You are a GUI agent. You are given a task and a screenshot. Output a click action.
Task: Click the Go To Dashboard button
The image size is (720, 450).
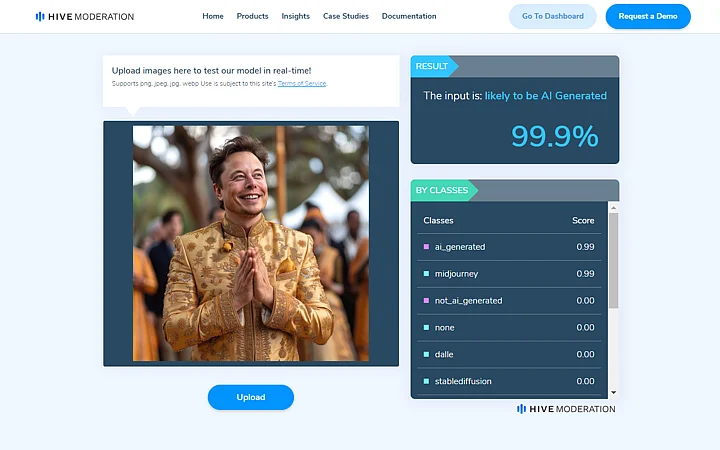tap(553, 16)
